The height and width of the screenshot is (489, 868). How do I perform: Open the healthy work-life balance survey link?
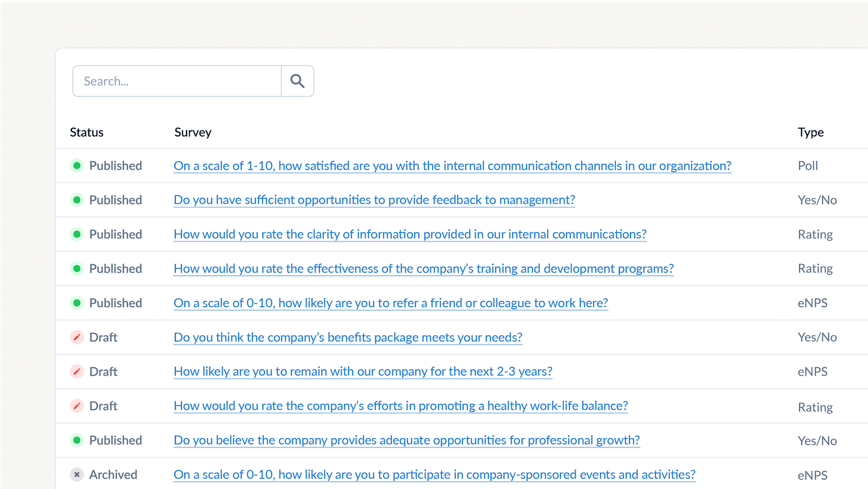401,406
